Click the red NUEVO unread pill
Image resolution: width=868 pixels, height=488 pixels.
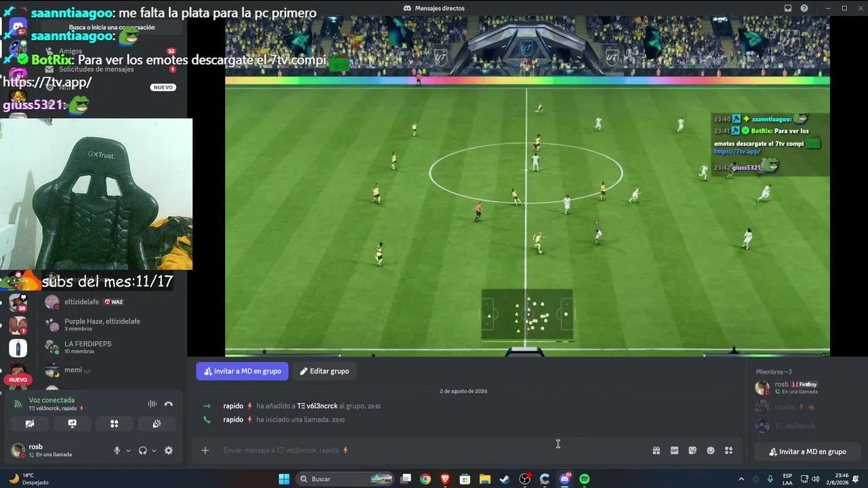[x=18, y=380]
